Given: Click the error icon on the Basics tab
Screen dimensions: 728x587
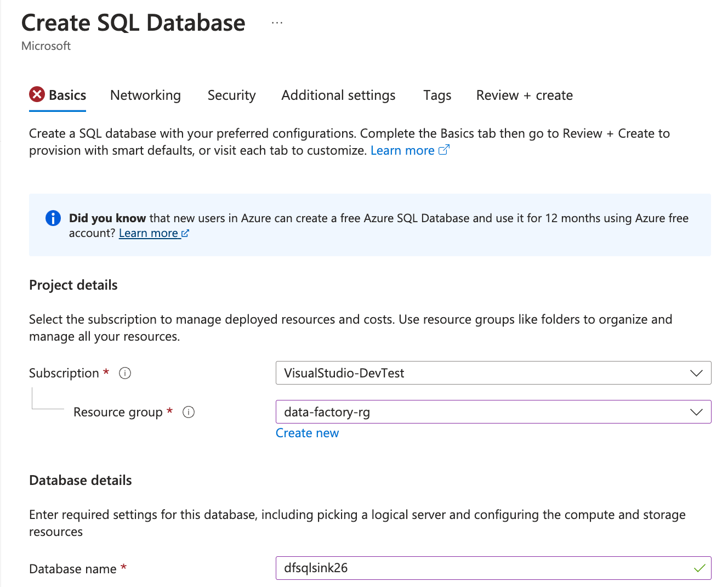Looking at the screenshot, I should click(36, 94).
